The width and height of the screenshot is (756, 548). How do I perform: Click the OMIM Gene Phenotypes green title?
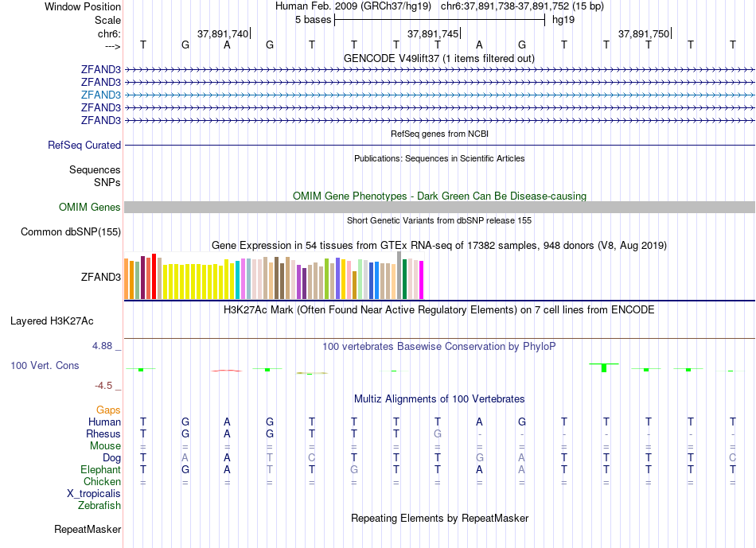coord(439,196)
